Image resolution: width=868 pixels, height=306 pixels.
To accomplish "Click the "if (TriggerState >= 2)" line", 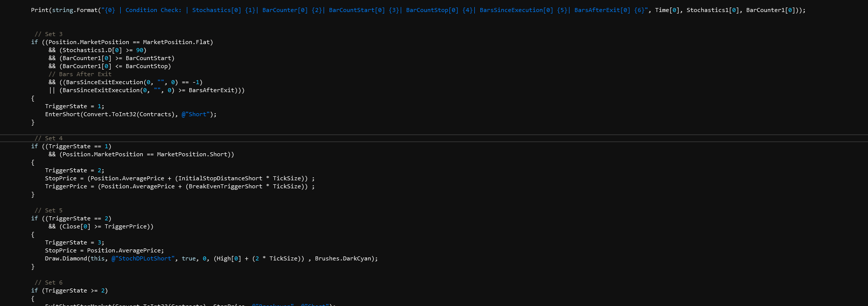I will (x=70, y=290).
